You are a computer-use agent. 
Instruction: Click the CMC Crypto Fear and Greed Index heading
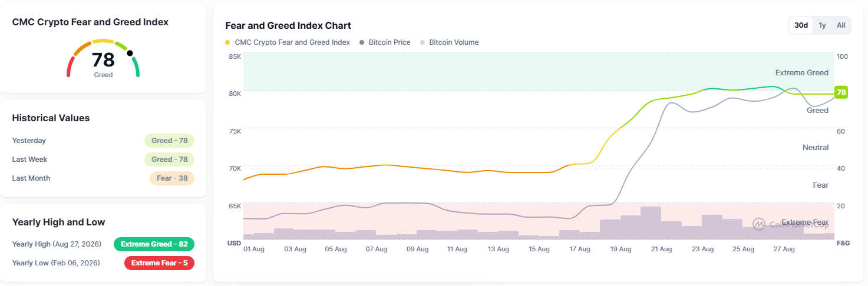90,22
